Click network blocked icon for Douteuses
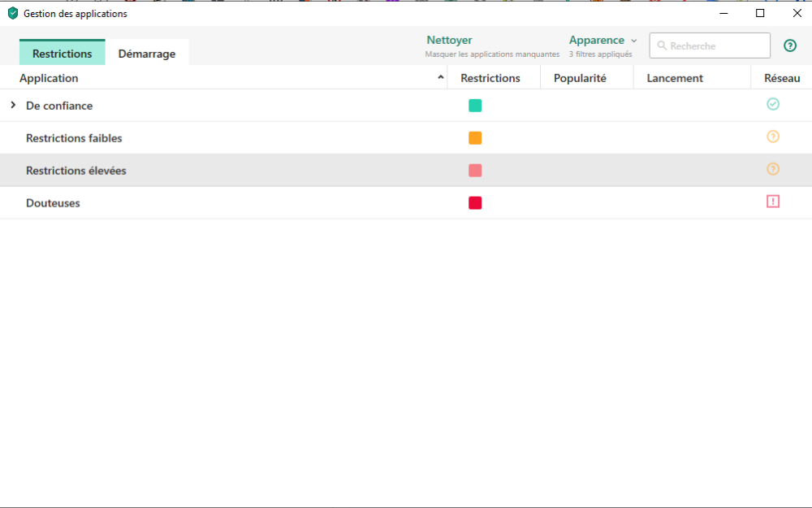This screenshot has width=812, height=508. [773, 201]
